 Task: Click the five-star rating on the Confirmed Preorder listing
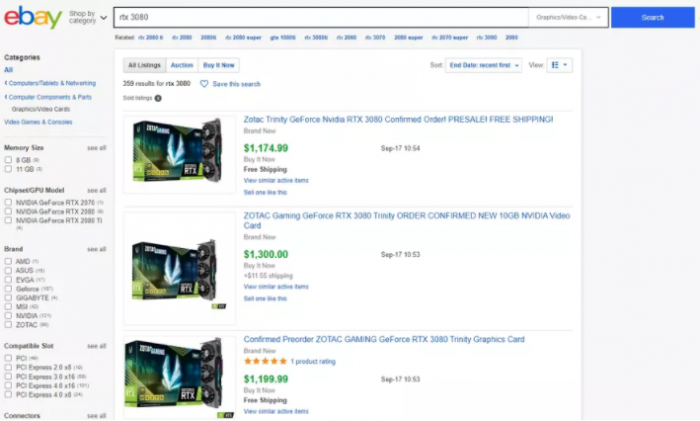coord(265,361)
